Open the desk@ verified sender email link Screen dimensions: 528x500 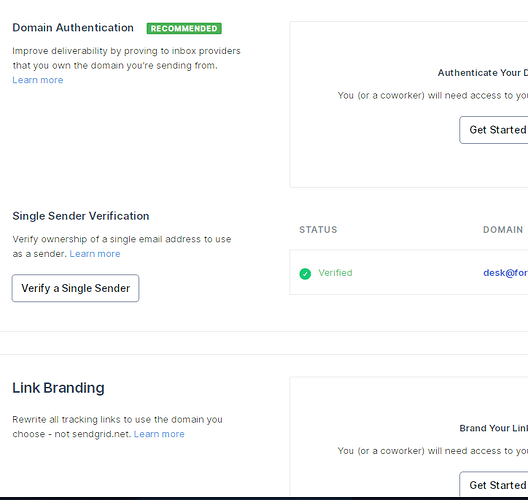click(x=505, y=273)
